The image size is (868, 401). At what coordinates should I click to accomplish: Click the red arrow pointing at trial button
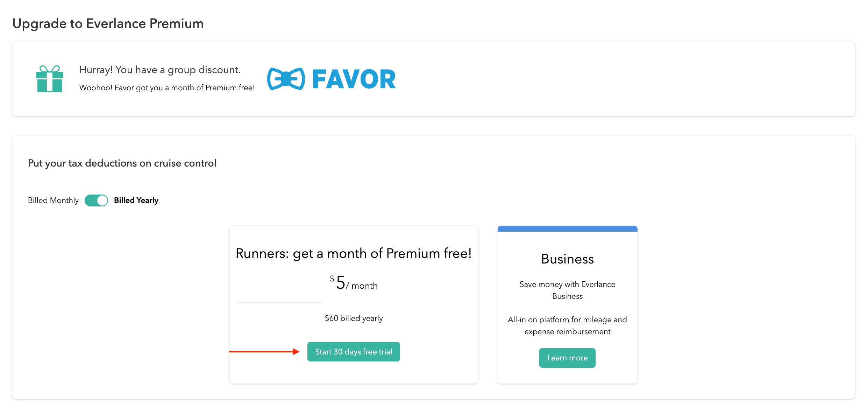(264, 352)
